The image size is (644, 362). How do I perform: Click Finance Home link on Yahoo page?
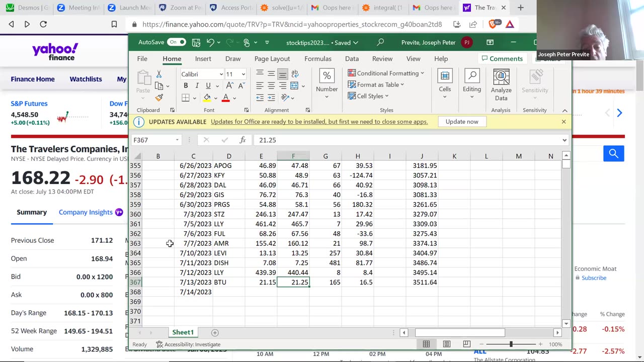click(x=33, y=79)
